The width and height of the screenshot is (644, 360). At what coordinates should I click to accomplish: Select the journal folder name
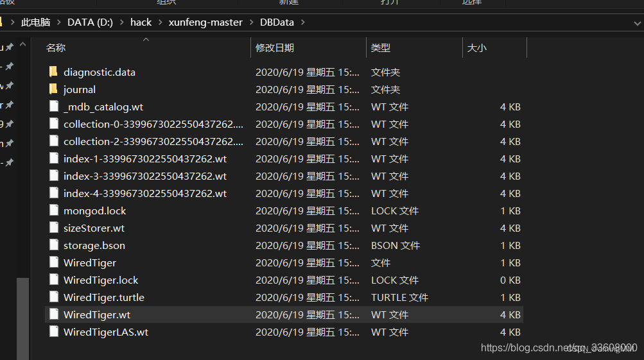pos(79,89)
